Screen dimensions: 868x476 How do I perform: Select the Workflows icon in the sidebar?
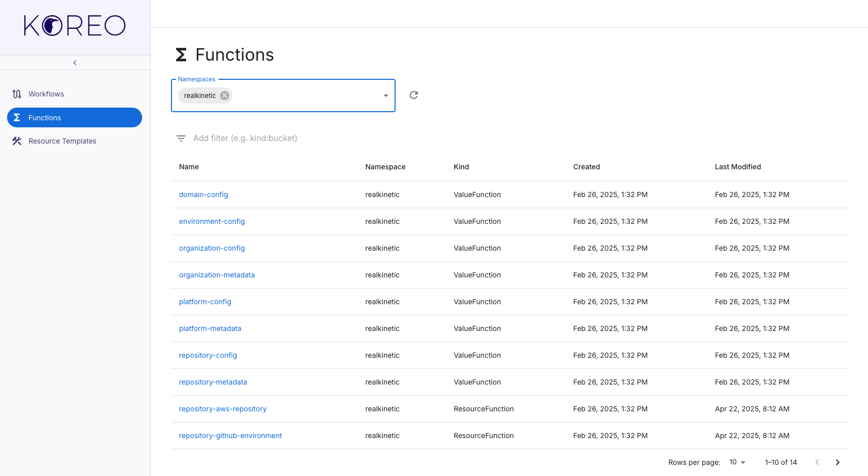tap(17, 94)
